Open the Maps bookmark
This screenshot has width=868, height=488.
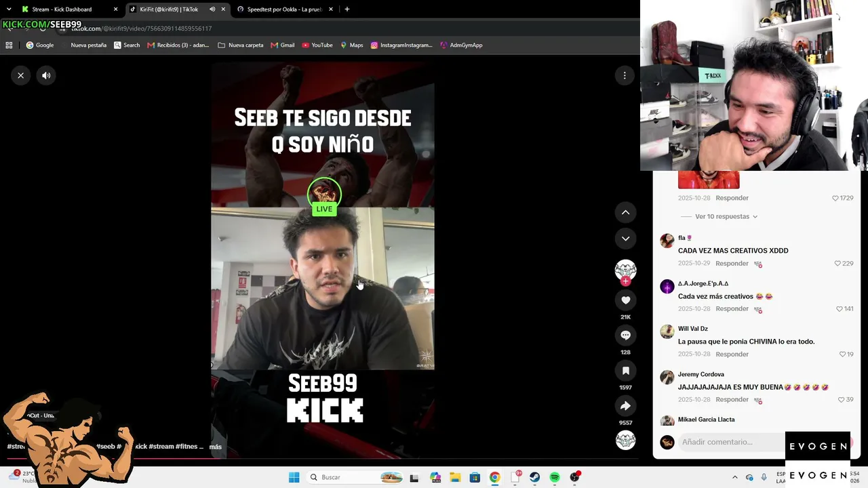click(x=352, y=45)
